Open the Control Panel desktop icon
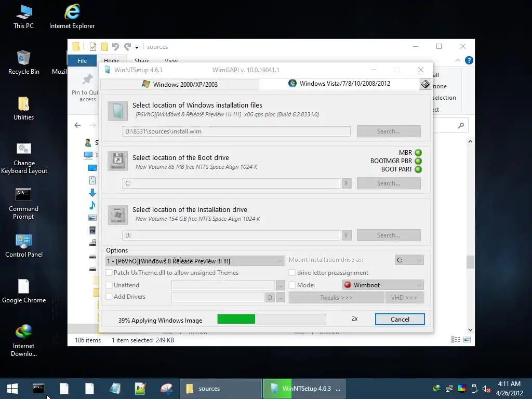The height and width of the screenshot is (399, 532). [x=24, y=246]
